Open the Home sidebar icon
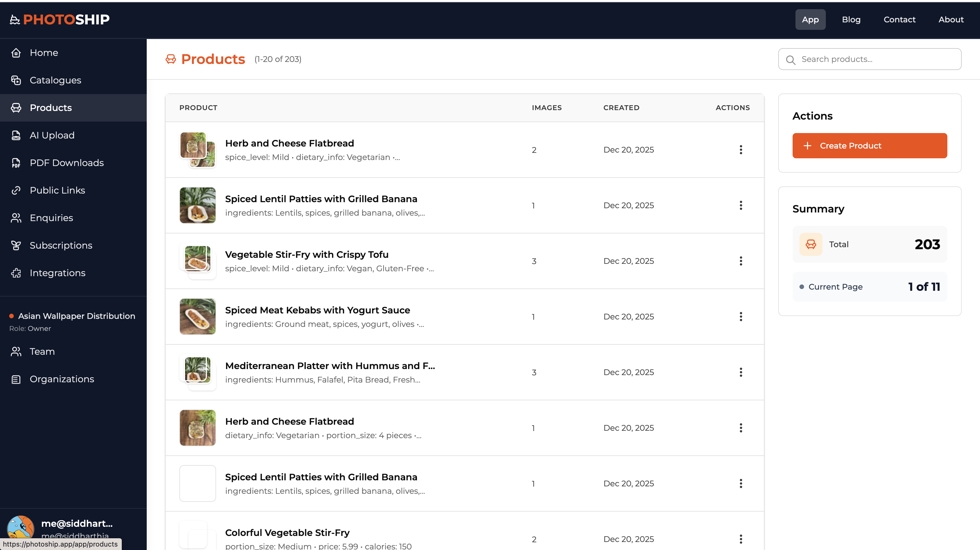Viewport: 980px width, 550px height. [16, 53]
